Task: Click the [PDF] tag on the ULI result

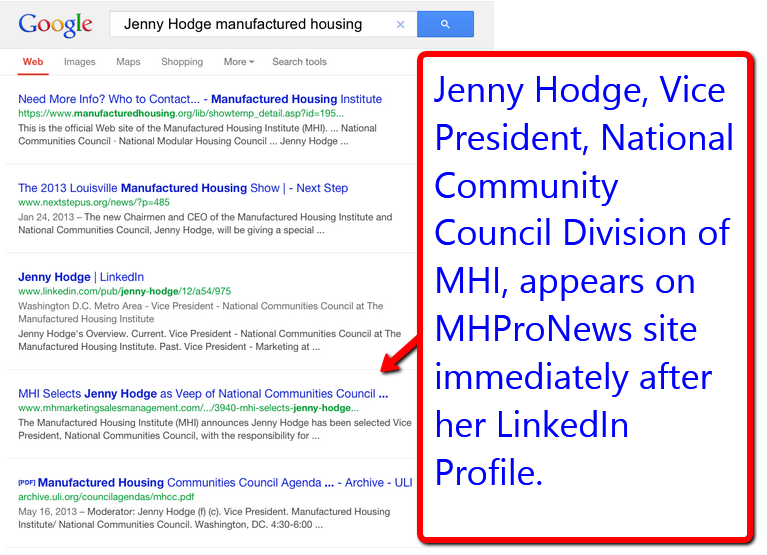Action: click(x=26, y=483)
